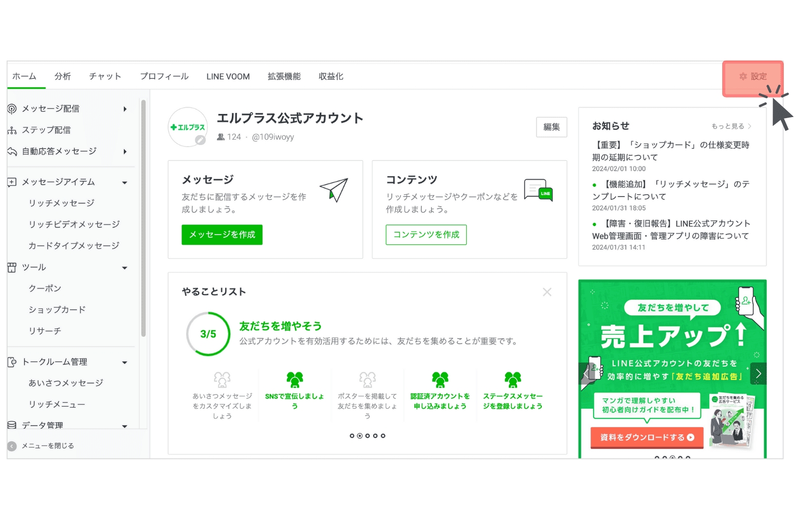Screen dimensions: 808x532
Task: Expand the 自動応答メッセージ submenu arrow
Action: point(125,151)
